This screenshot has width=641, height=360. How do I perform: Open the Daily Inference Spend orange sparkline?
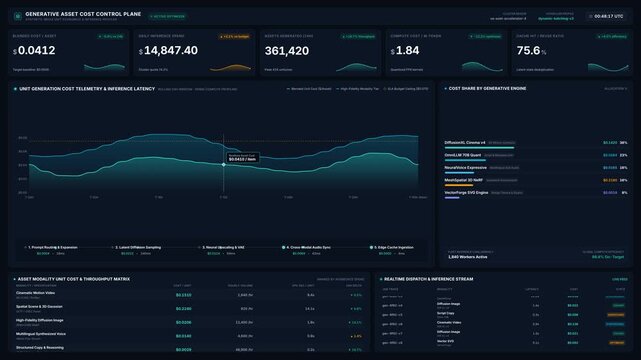(x=231, y=68)
